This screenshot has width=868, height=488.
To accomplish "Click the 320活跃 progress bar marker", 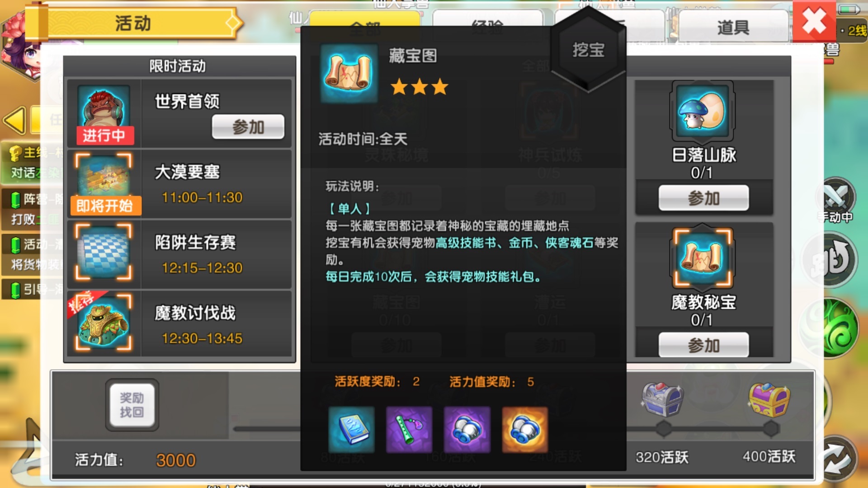I will click(663, 429).
